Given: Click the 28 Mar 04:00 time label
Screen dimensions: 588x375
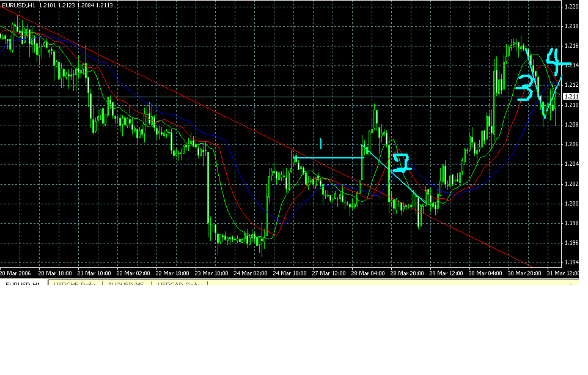Looking at the screenshot, I should click(368, 273).
